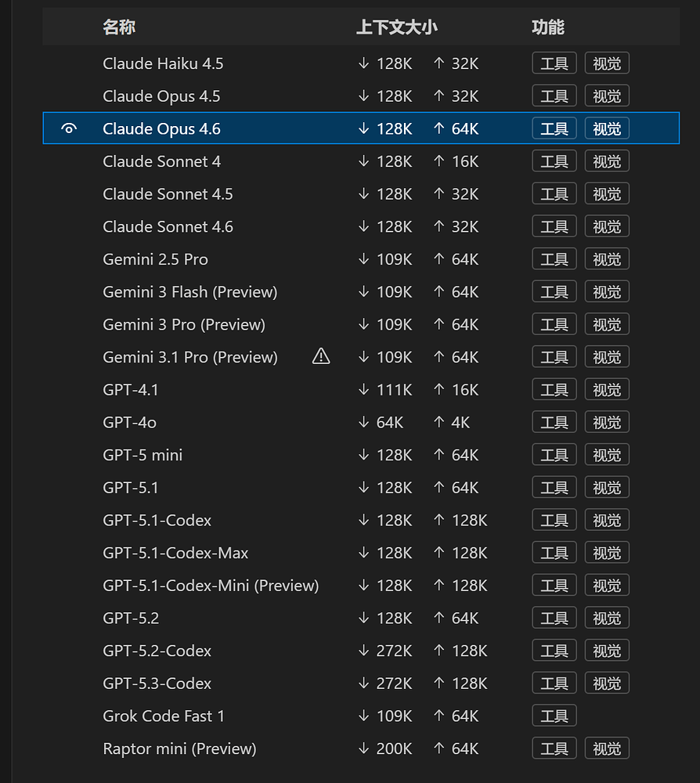Screen dimensions: 700x783
Task: Select the GPT-4o row
Action: (x=361, y=423)
